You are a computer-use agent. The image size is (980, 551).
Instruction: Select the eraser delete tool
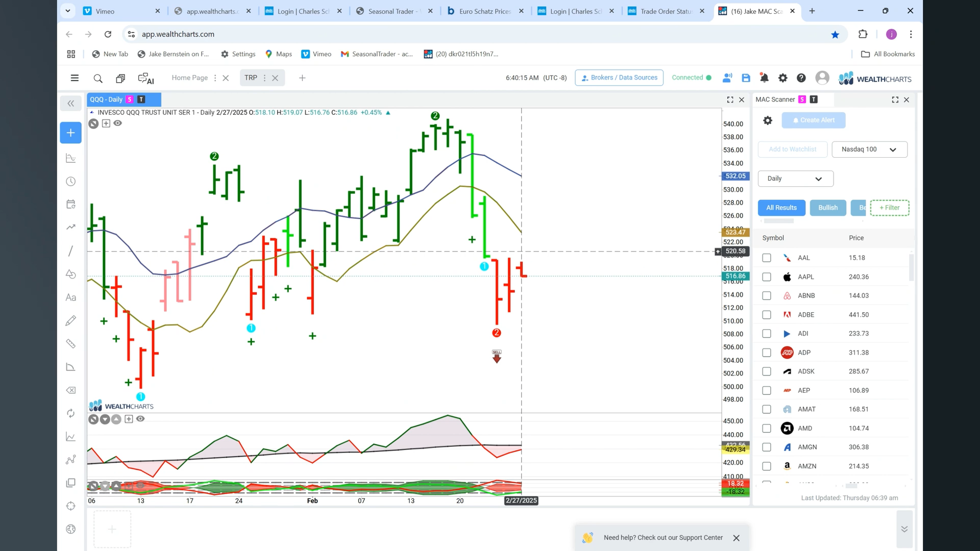tap(70, 390)
